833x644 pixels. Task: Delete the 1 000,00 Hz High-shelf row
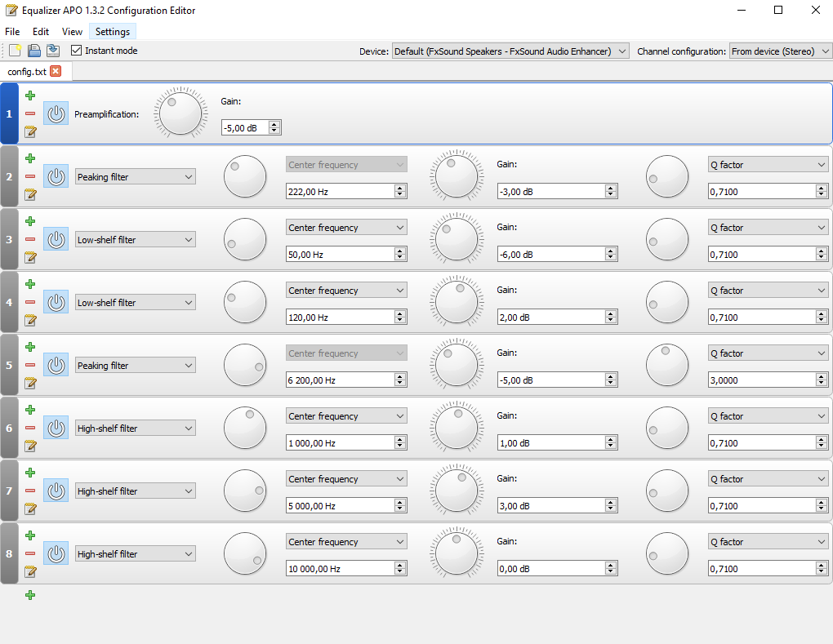[30, 428]
